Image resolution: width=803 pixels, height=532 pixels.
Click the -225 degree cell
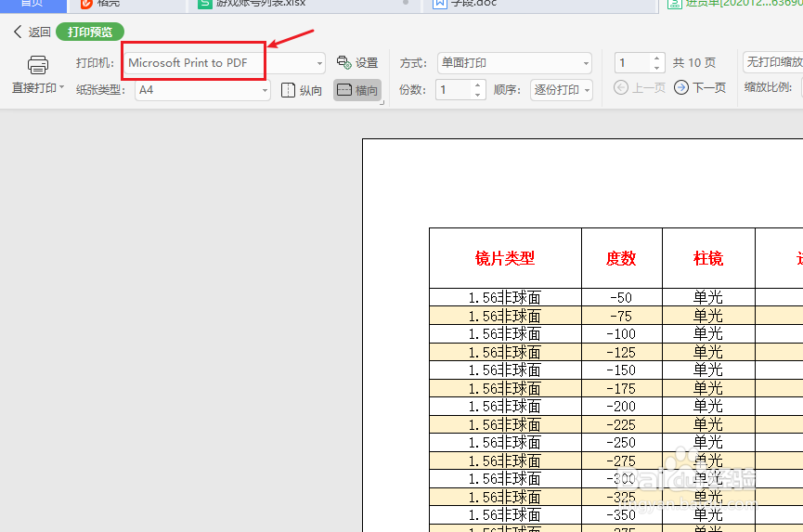[621, 425]
